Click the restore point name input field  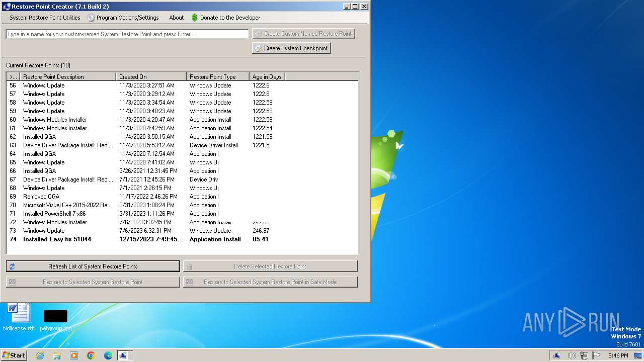127,34
